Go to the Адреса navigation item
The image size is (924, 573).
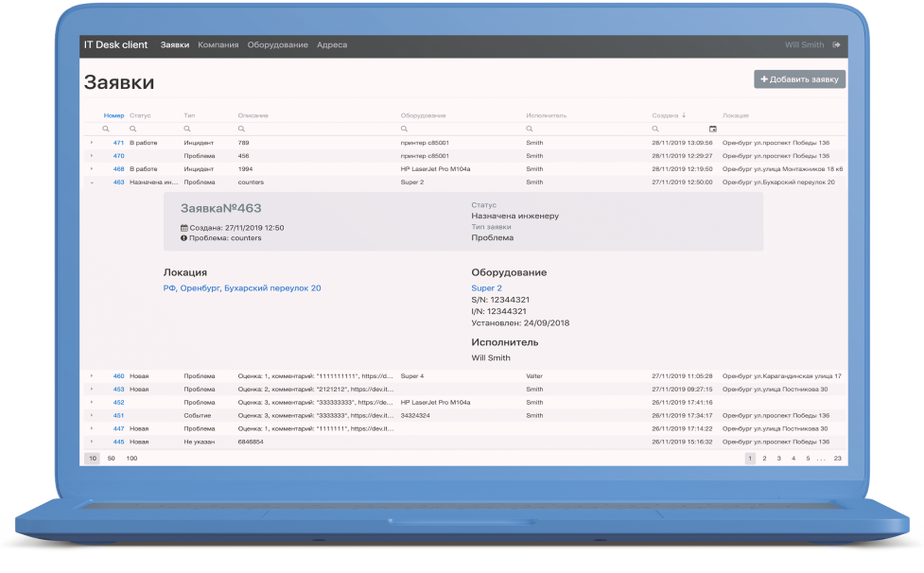331,45
